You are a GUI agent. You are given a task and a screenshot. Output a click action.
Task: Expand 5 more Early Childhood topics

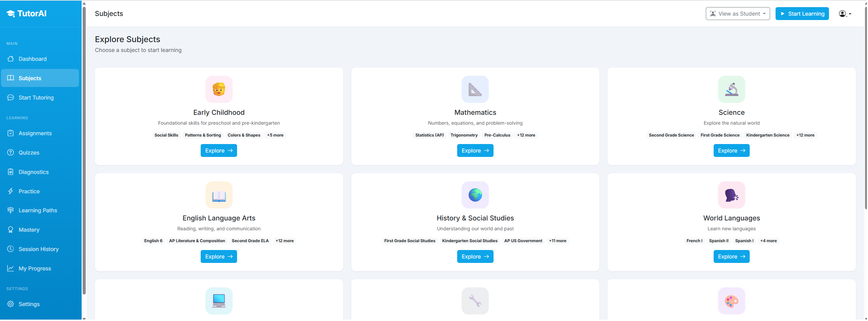point(276,135)
